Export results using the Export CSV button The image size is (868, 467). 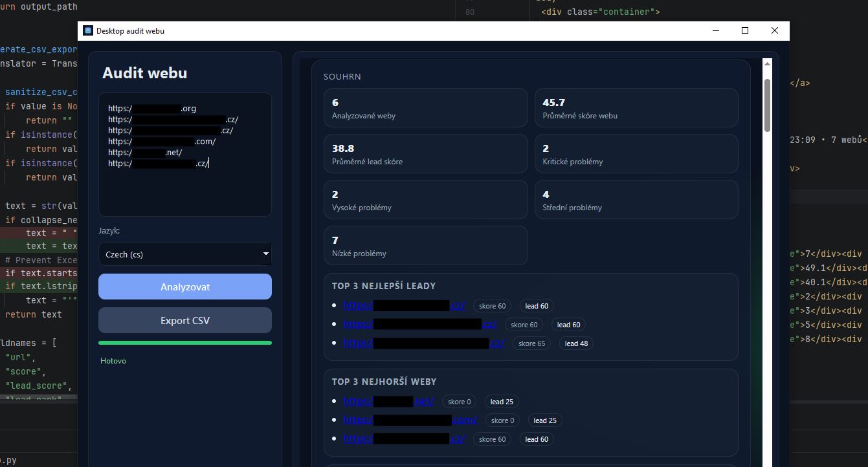tap(185, 320)
